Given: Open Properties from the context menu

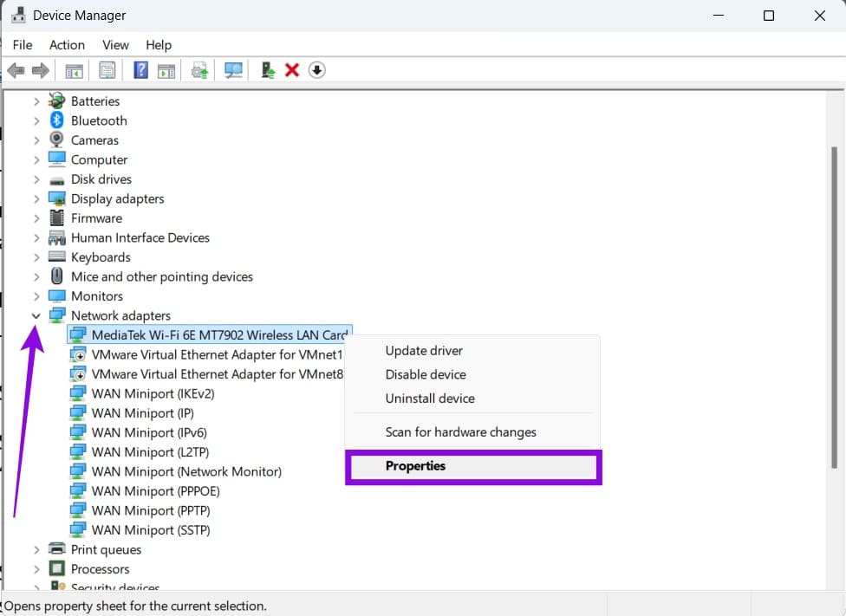Looking at the screenshot, I should point(472,466).
